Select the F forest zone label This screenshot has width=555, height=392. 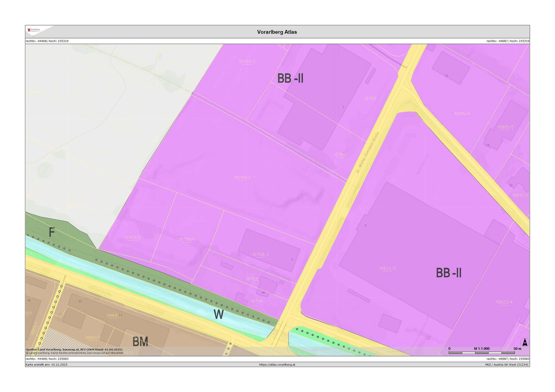pos(52,232)
